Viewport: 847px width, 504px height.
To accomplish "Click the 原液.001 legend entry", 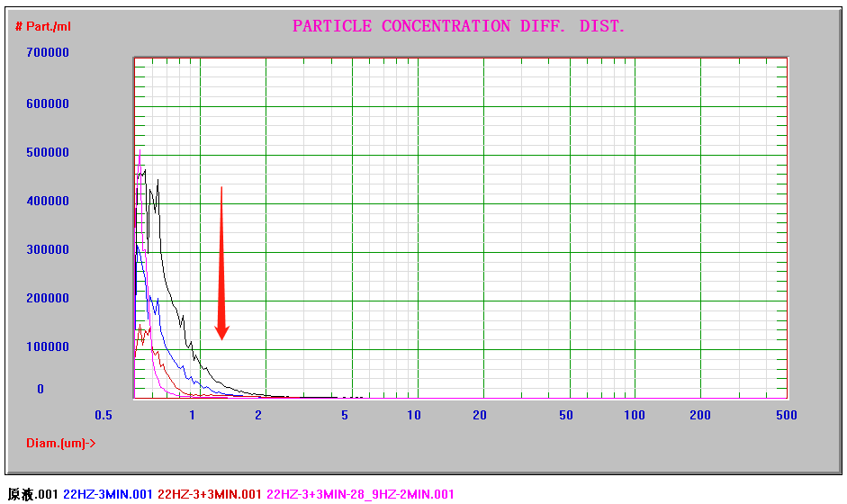I will [x=32, y=494].
